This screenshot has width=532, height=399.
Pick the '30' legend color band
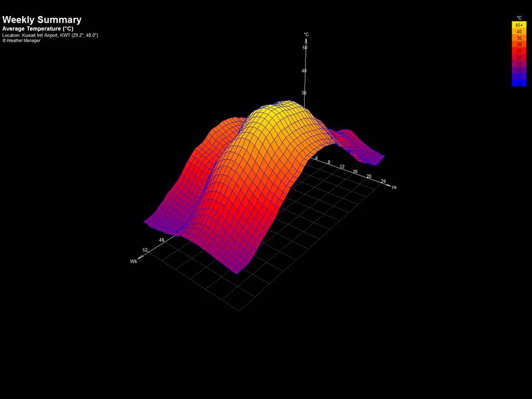[x=519, y=44]
